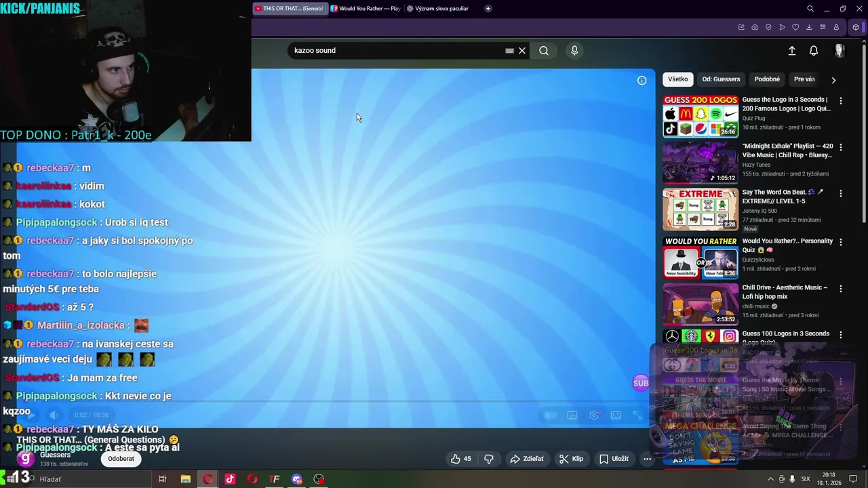The image size is (868, 488).
Task: Like the video (45 likes)
Action: click(461, 459)
